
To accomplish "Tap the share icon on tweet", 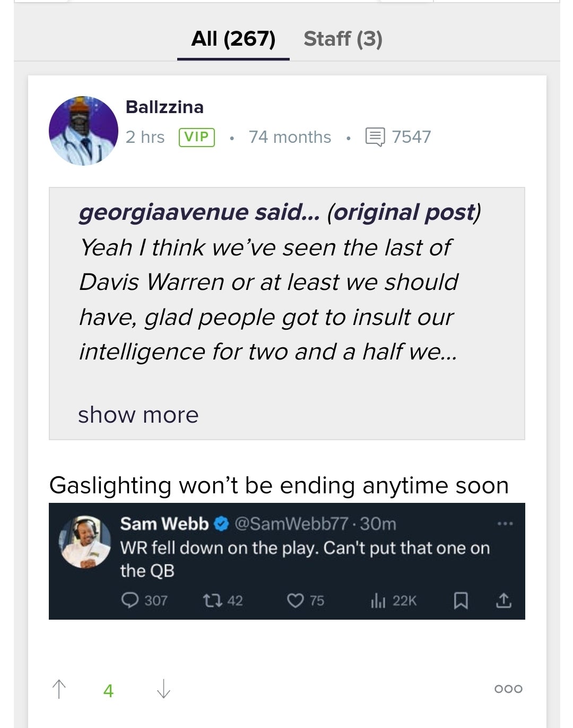I will point(503,601).
